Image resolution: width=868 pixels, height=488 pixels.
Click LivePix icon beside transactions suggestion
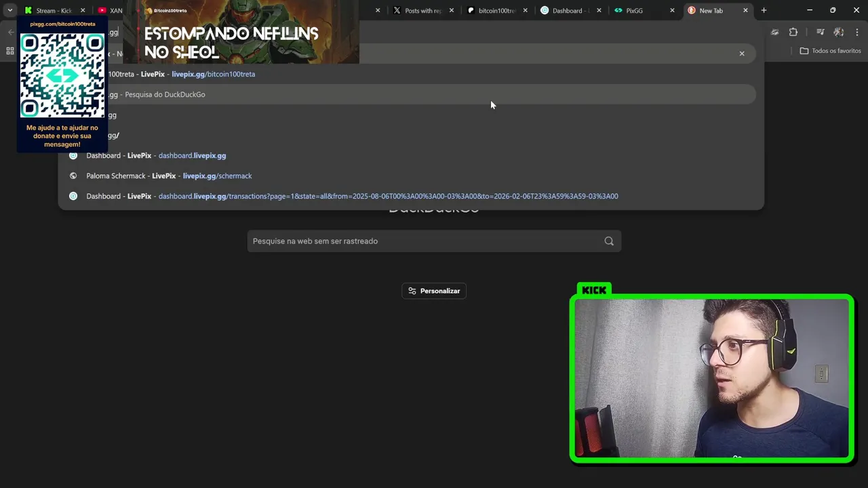tap(73, 196)
